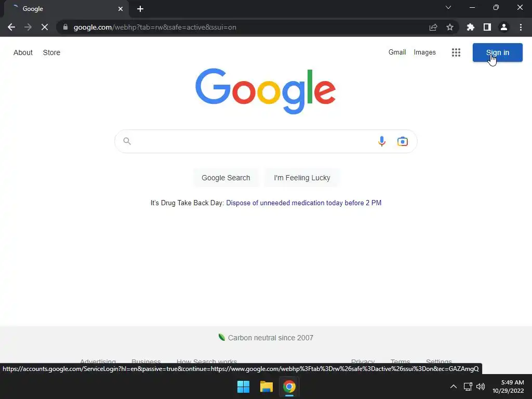532x399 pixels.
Task: Open Chrome three-dot menu
Action: (521, 27)
